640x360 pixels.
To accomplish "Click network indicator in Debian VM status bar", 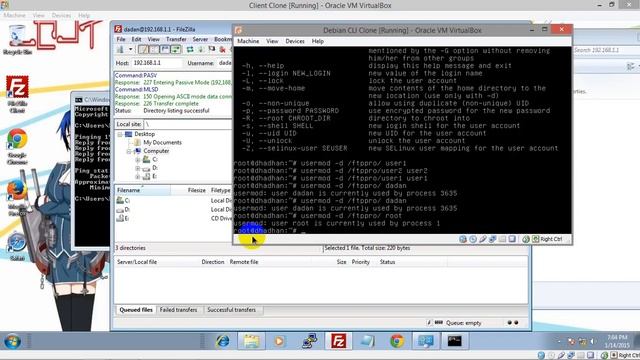I will (x=492, y=239).
